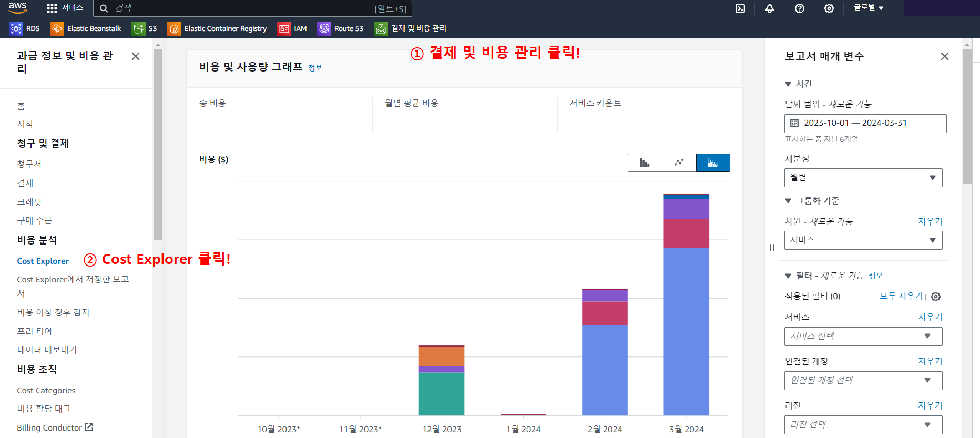Click the sidebar vertical scrollbar

pos(158,145)
